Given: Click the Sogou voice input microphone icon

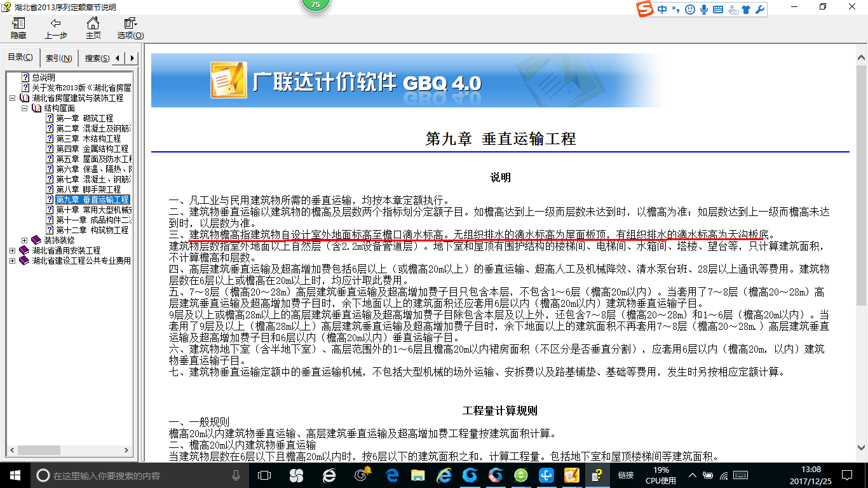Looking at the screenshot, I should [704, 10].
